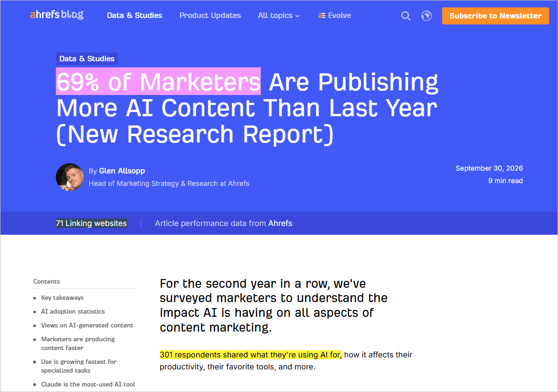Open the Data & Studies menu item
This screenshot has height=392, width=558.
tap(135, 16)
